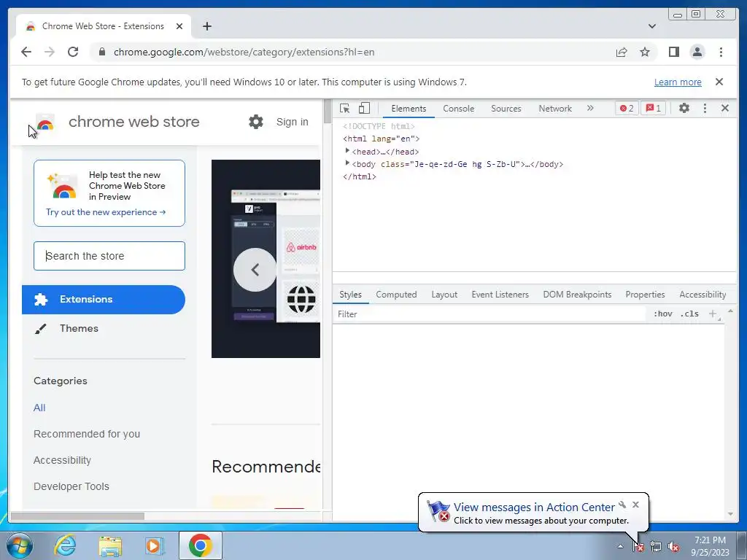Open a new browser tab
Viewport: 747px width, 560px height.
pyautogui.click(x=206, y=26)
